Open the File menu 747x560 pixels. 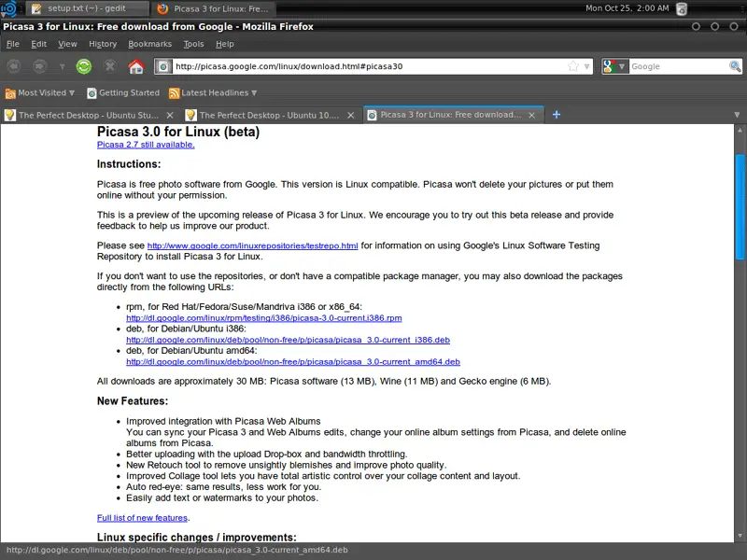pyautogui.click(x=13, y=44)
